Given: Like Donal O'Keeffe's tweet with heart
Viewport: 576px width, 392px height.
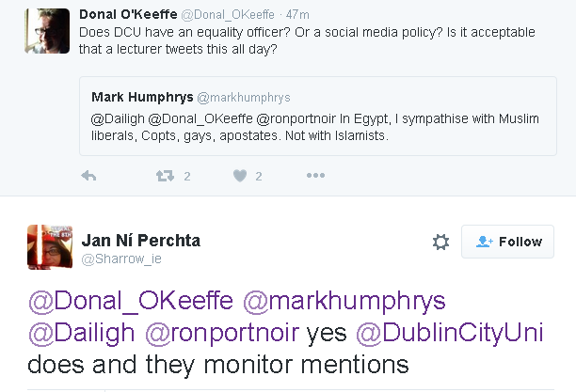Looking at the screenshot, I should (240, 176).
